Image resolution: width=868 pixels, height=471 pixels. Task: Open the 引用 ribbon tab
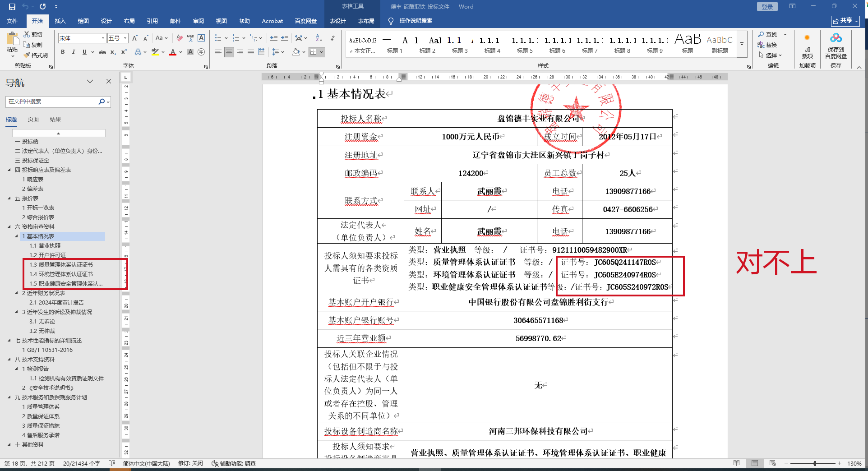coord(152,21)
